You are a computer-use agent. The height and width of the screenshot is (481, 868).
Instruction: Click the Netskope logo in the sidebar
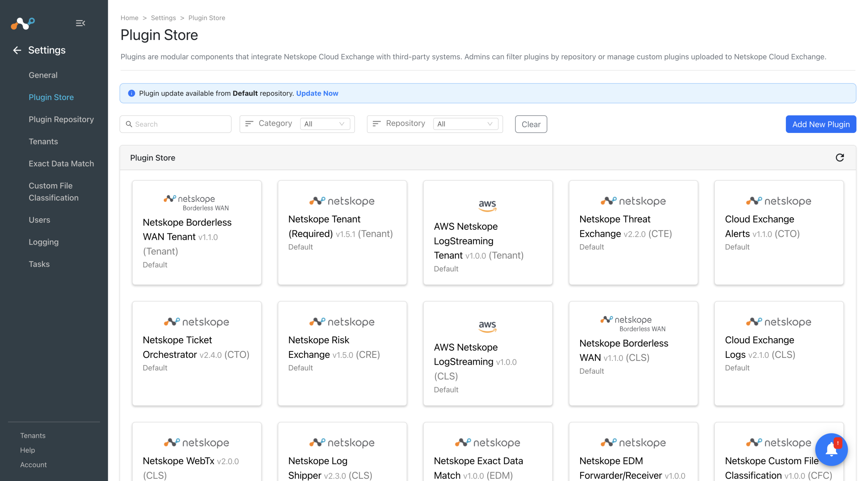(x=23, y=23)
